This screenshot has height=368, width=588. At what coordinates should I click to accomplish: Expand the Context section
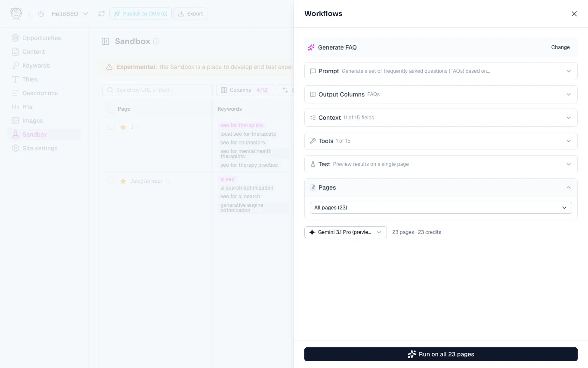click(441, 118)
